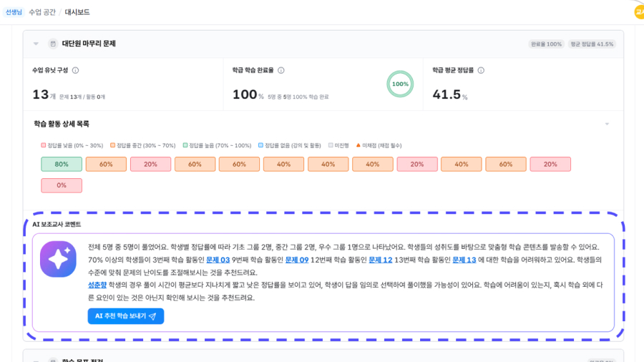Click the info icon beside 학급 평균 정답률
The height and width of the screenshot is (362, 644).
[481, 71]
